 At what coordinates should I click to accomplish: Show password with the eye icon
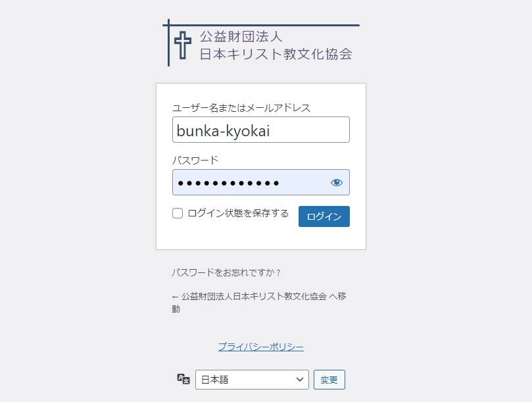tap(337, 183)
